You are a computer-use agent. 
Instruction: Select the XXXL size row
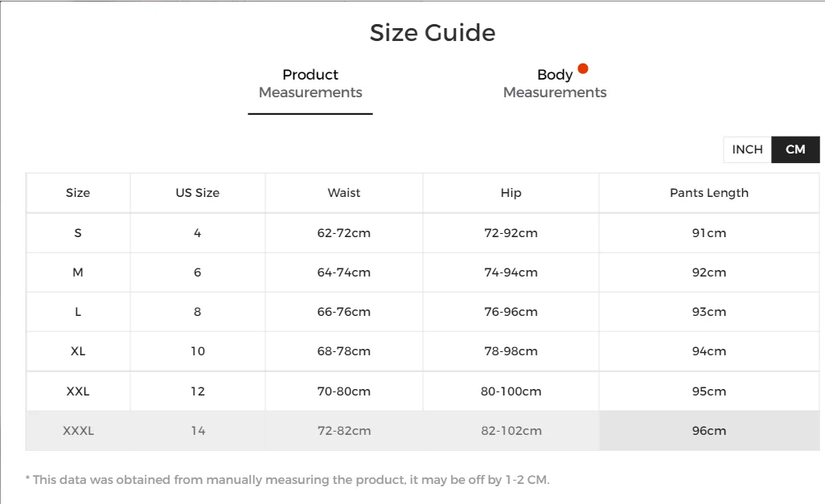(78, 431)
